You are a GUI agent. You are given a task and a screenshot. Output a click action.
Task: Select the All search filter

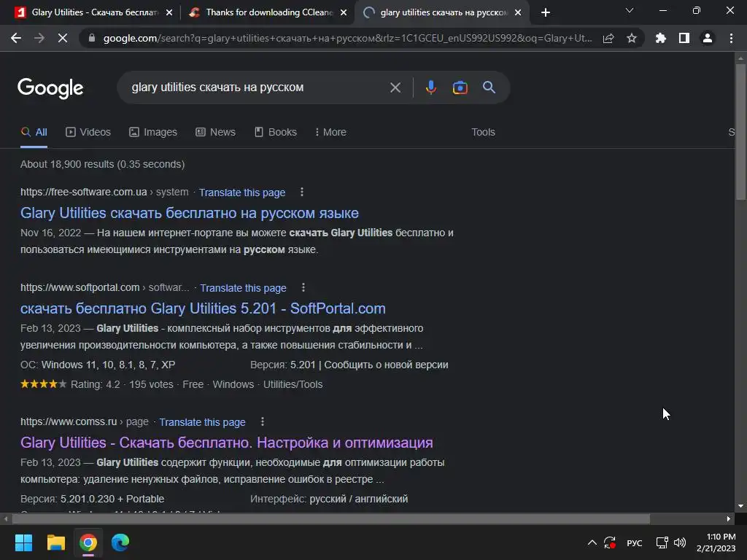click(34, 132)
